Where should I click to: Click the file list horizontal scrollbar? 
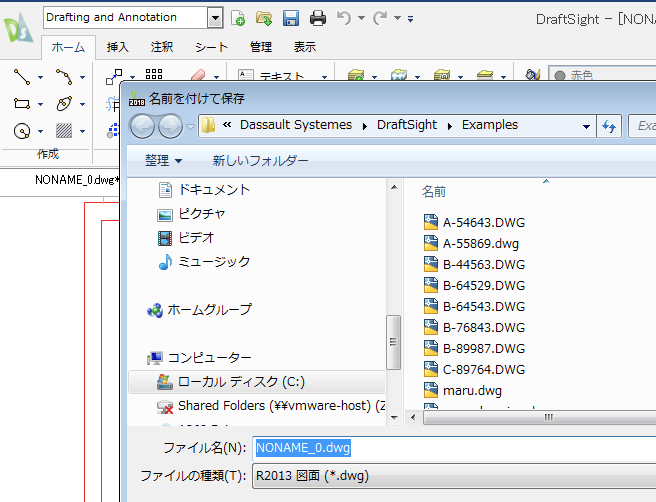tap(540, 417)
